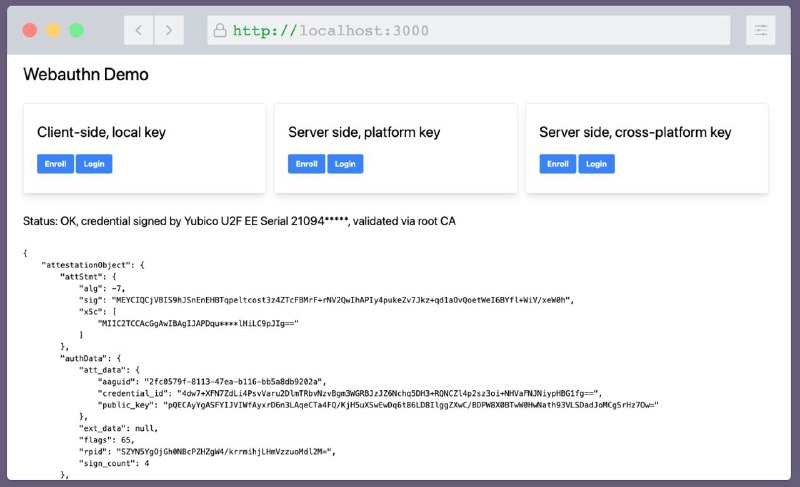
Task: Click the green maximize window dot
Action: click(x=77, y=31)
